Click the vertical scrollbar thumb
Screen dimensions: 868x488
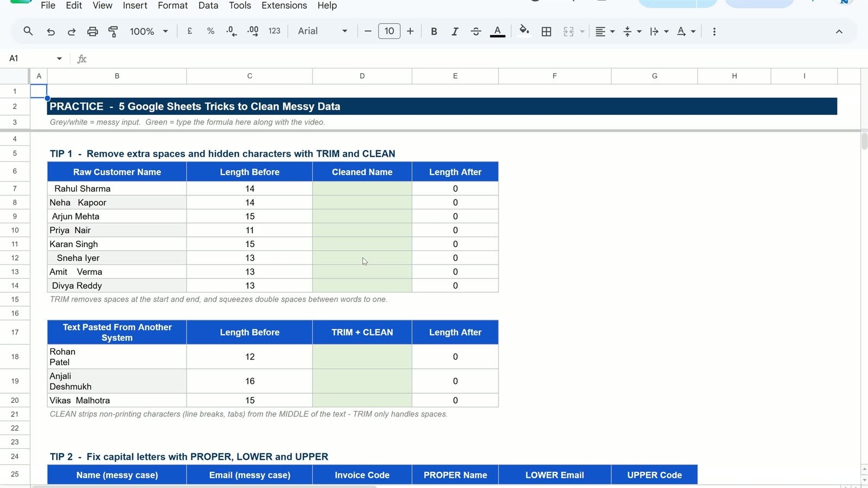click(x=864, y=141)
